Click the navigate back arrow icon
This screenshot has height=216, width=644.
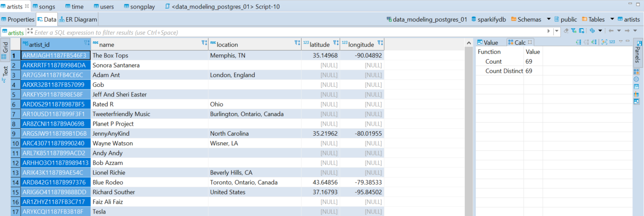pyautogui.click(x=611, y=31)
